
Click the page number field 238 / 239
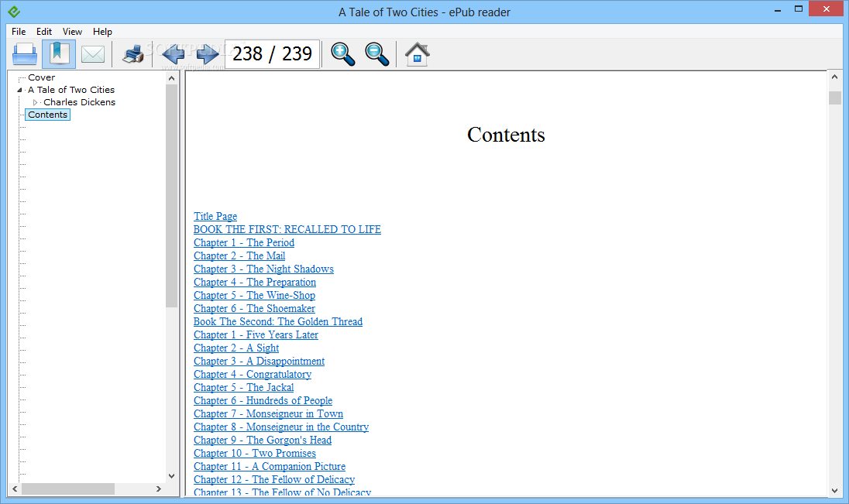click(x=273, y=53)
